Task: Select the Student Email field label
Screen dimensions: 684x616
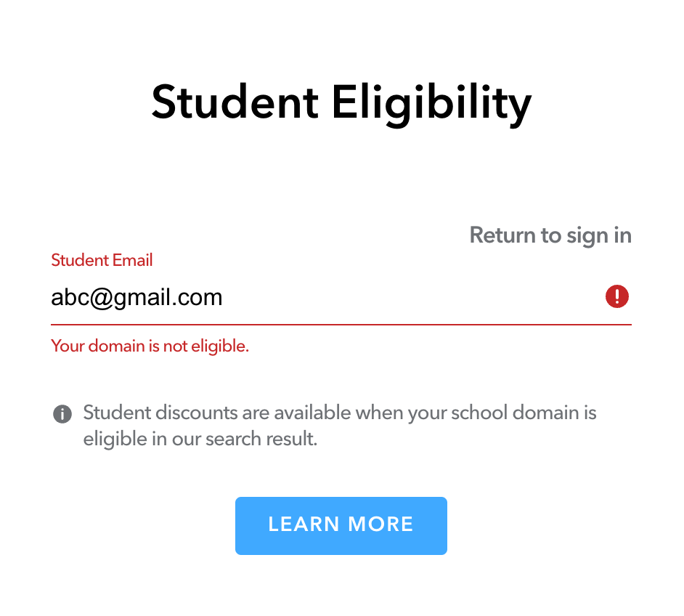Action: tap(102, 260)
